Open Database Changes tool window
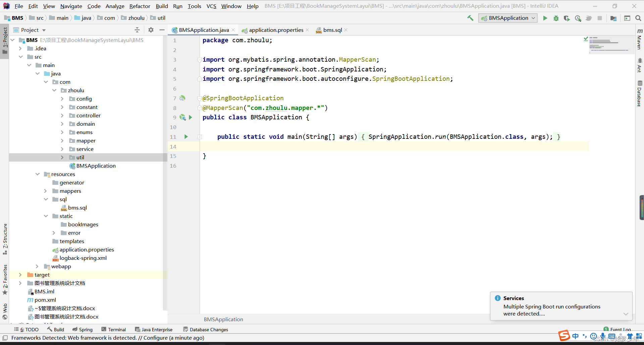The width and height of the screenshot is (644, 345). (206, 330)
